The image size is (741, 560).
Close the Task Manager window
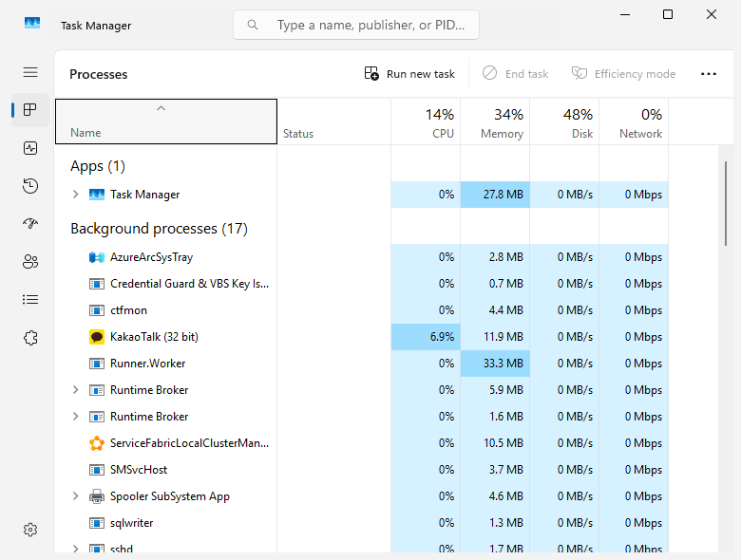click(x=712, y=14)
